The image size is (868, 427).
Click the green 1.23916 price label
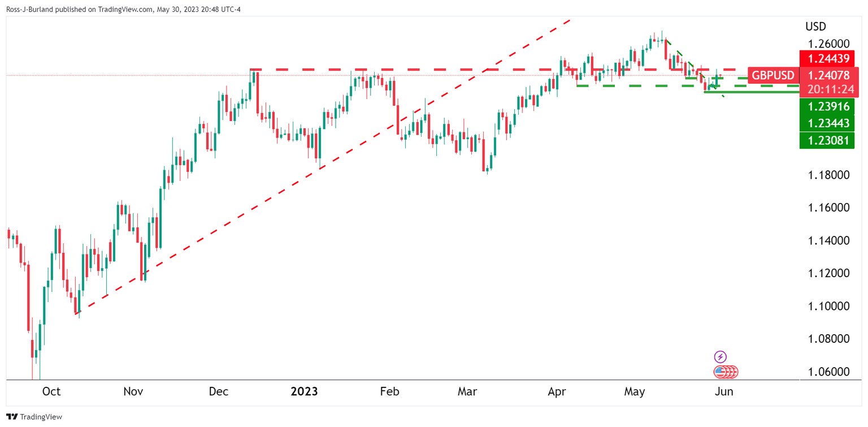coord(827,107)
